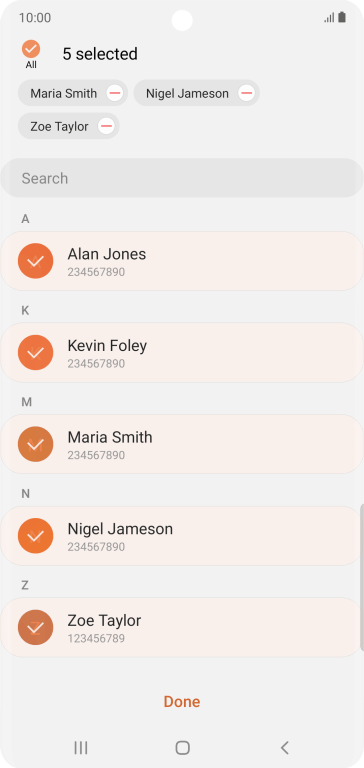Uncheck Kevin Foley contact checkmark
The width and height of the screenshot is (364, 768).
[35, 353]
